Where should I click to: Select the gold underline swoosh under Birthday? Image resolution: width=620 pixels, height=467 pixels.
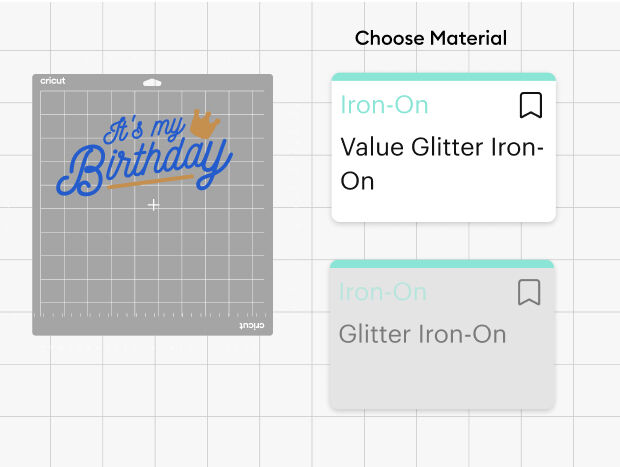tap(150, 181)
